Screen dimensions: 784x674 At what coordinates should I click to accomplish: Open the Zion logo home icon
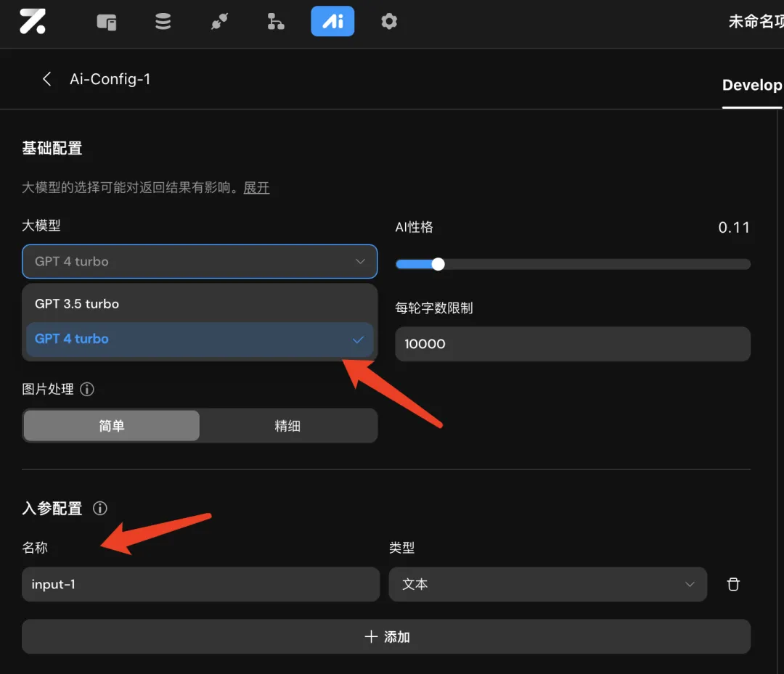click(x=33, y=22)
